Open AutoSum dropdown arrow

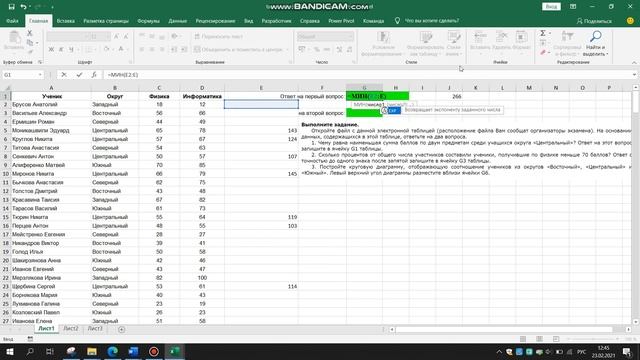point(550,33)
